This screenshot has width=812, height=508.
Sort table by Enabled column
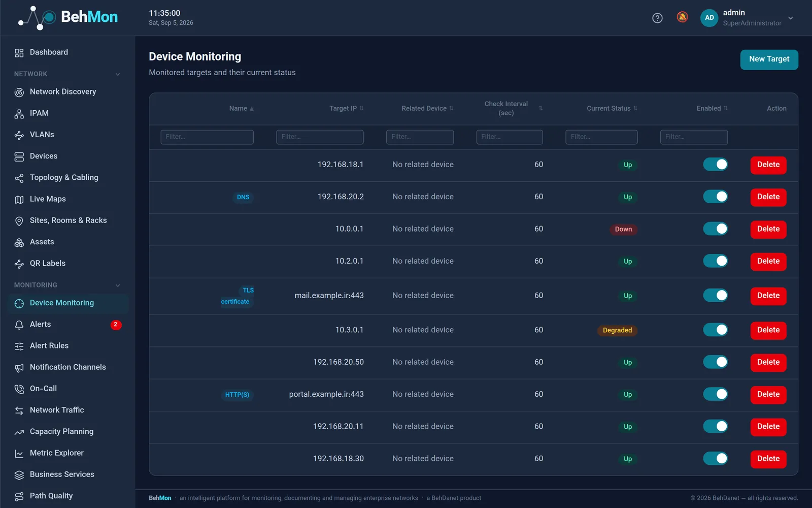coord(712,108)
